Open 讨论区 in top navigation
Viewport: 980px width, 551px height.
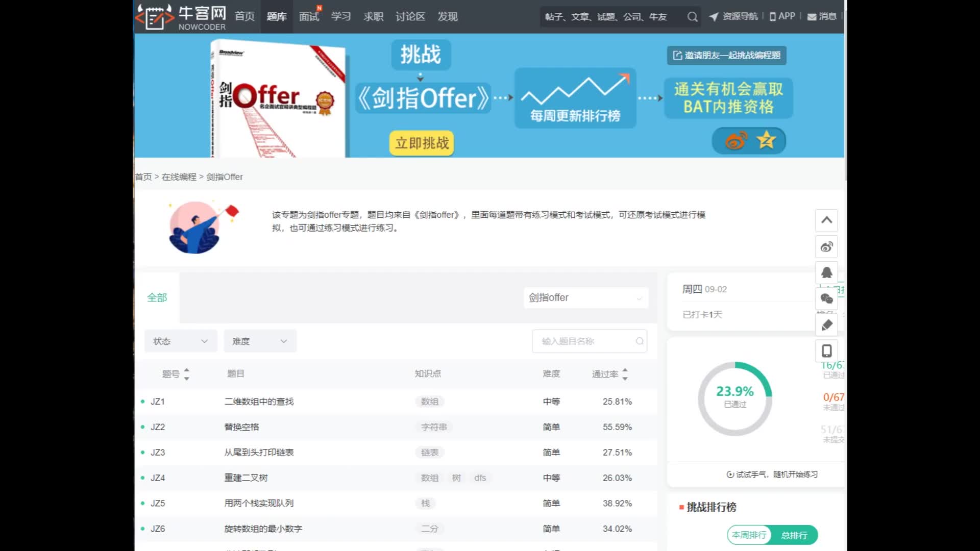(410, 17)
